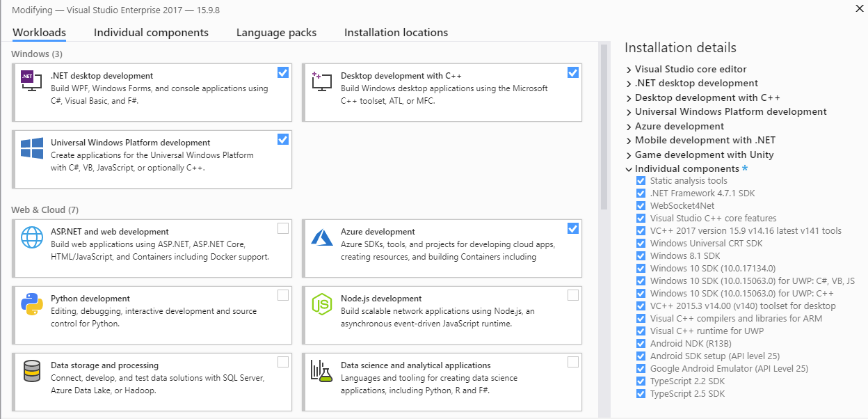This screenshot has width=868, height=419.
Task: Uncheck Windows 10 SDK (10.0.17134.0)
Action: (641, 269)
